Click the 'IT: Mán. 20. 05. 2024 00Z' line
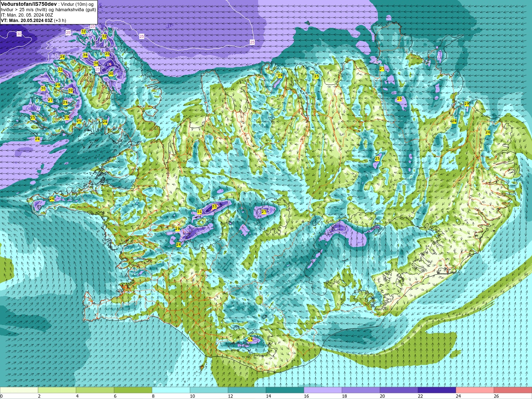 [x=27, y=15]
